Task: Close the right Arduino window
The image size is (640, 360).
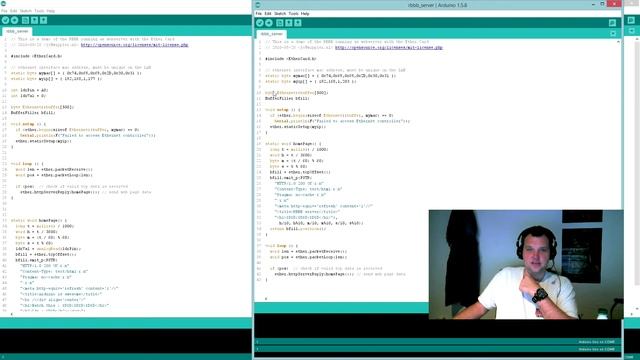Action: (x=614, y=4)
